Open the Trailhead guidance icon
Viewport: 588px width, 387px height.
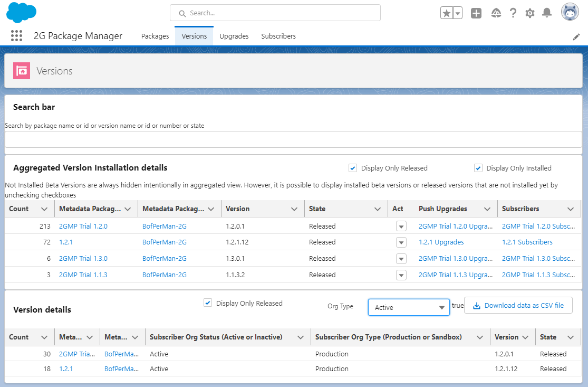click(496, 13)
